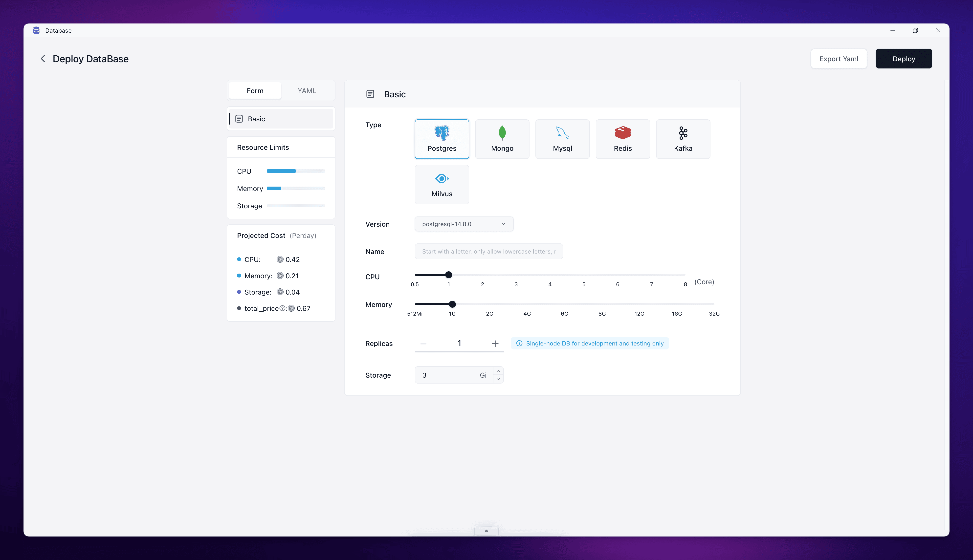Image resolution: width=973 pixels, height=560 pixels.
Task: Click the '32G' memory tick label
Action: [x=714, y=314]
